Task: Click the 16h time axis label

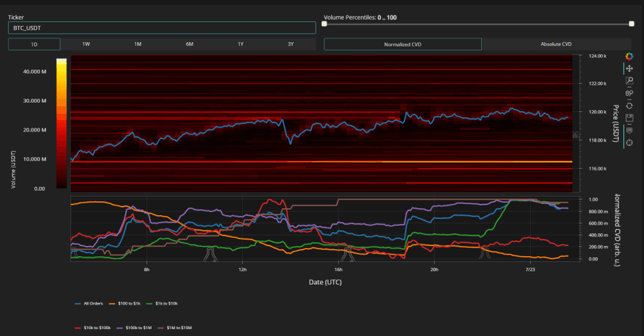Action: coord(338,269)
